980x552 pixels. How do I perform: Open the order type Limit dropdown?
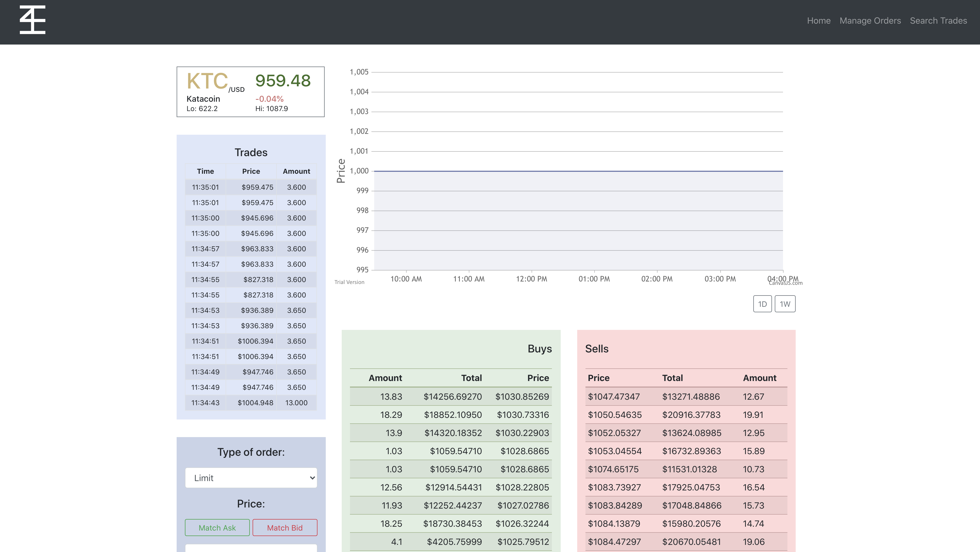[251, 478]
